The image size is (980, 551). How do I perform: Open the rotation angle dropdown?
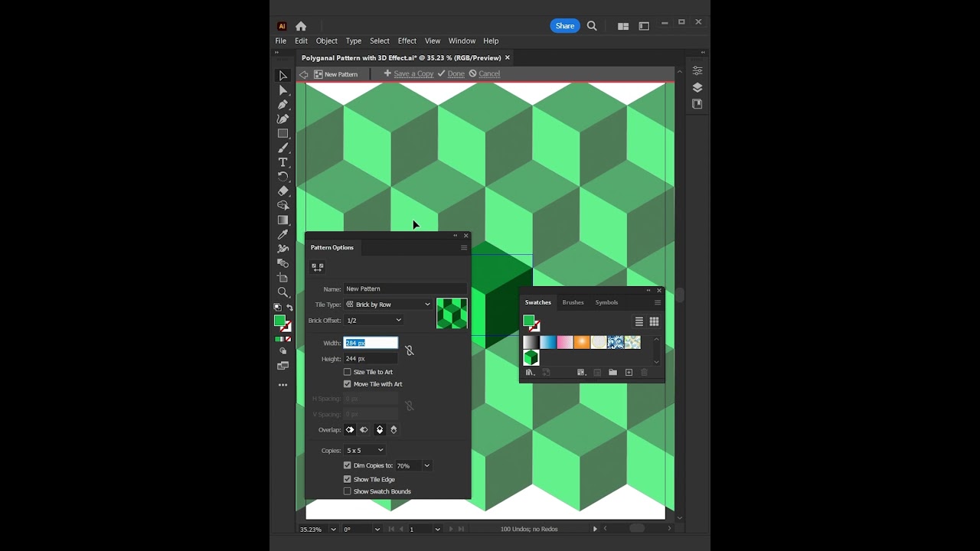(377, 529)
